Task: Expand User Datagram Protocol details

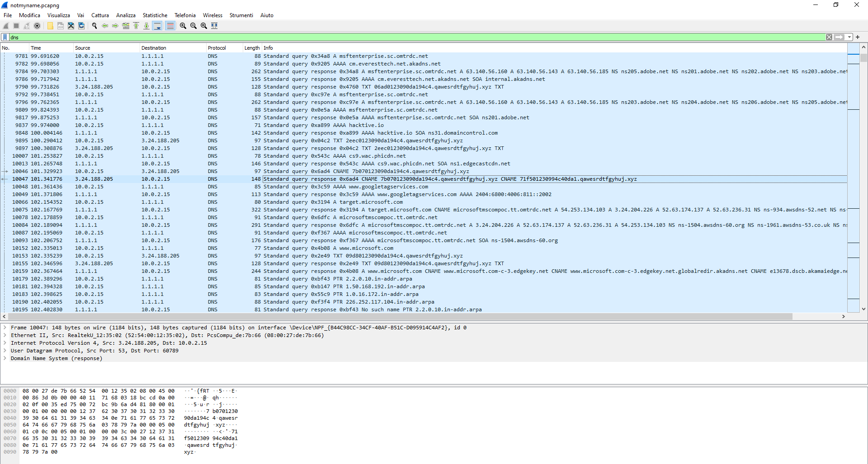Action: point(5,351)
